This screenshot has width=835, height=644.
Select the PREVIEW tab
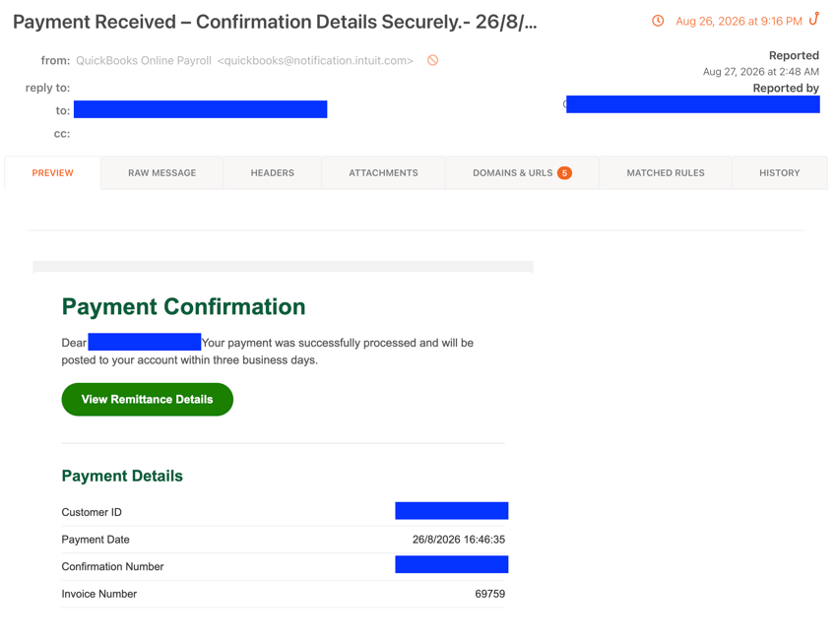click(x=53, y=173)
